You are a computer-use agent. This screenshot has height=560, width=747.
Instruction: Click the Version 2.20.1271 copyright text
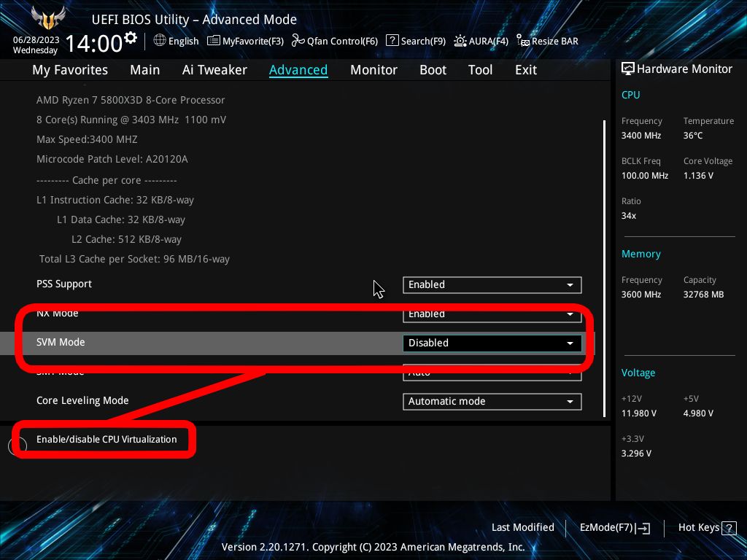pos(373,547)
